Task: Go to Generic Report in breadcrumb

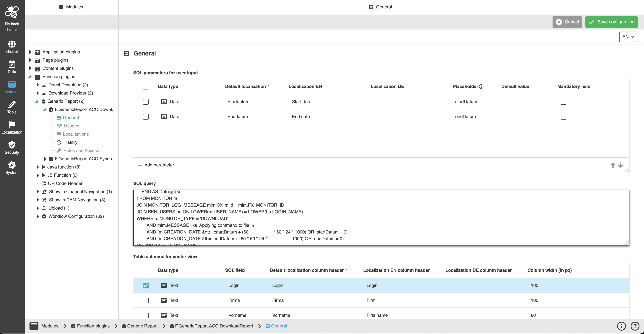Action: pyautogui.click(x=142, y=326)
